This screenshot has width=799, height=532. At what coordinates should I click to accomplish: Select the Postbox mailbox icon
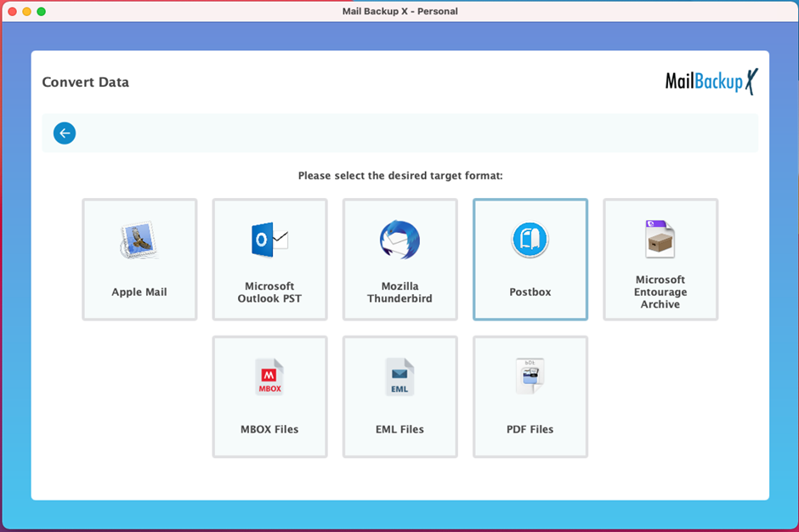click(x=530, y=240)
